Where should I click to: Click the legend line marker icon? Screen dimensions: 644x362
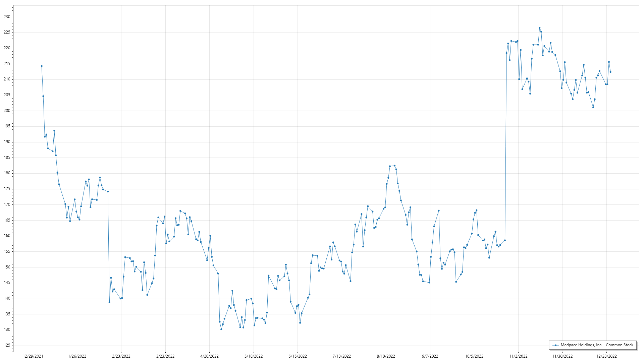coord(555,345)
